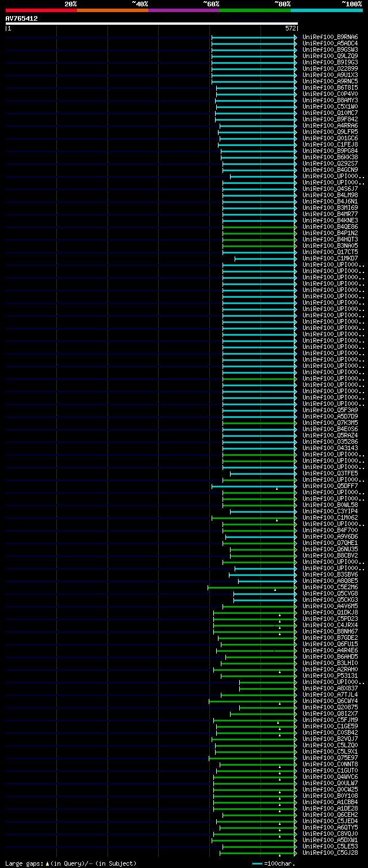
Task: Click the green alignment bar for UniRef100_B4QE86
Action: point(260,227)
